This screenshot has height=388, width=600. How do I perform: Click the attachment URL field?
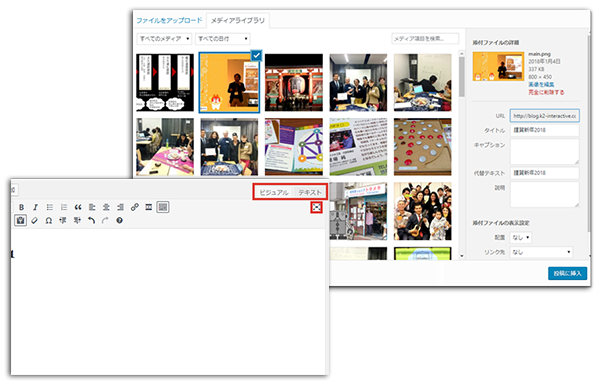[x=545, y=116]
